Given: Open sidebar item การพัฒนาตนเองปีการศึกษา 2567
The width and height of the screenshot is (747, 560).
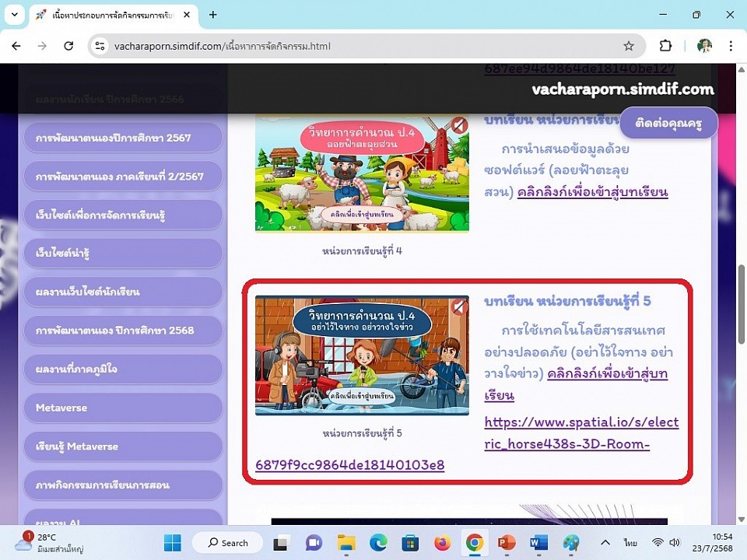Looking at the screenshot, I should click(123, 138).
